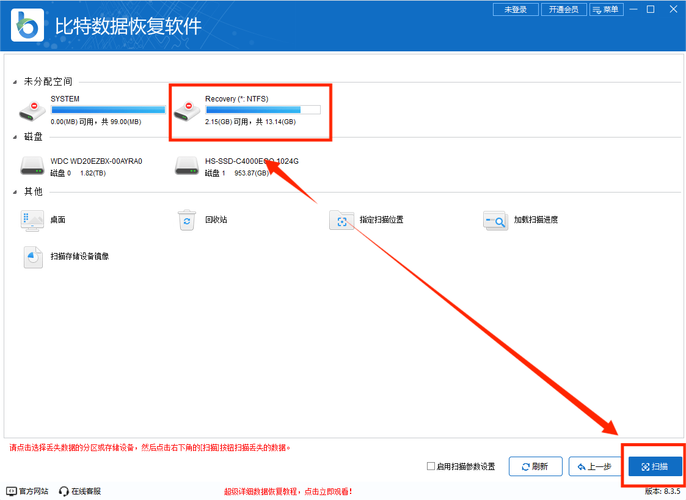Choose the WDC WD20EZBX-00AYRA0 disk icon
This screenshot has width=686, height=500.
coord(32,167)
